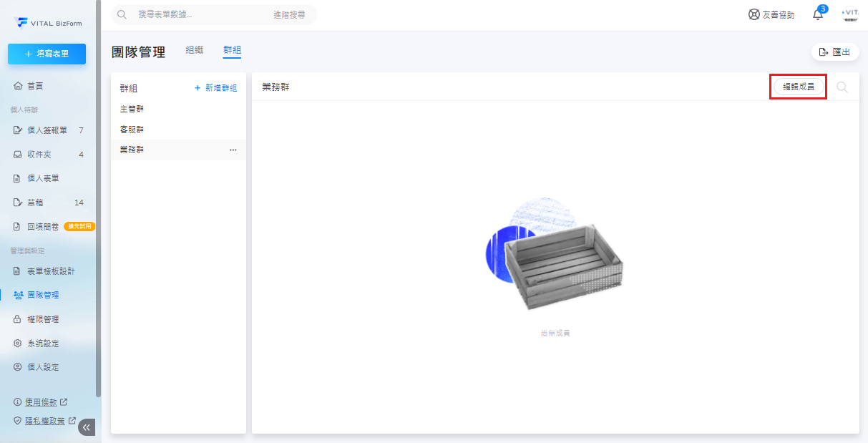The image size is (868, 443).
Task: Open 個人簽報單 in sidebar
Action: tap(47, 130)
